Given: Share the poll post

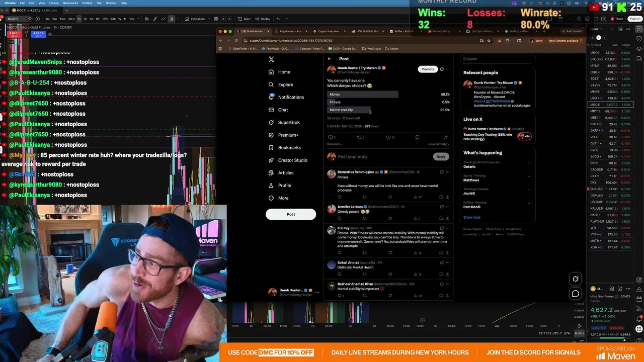Looking at the screenshot, I should [446, 137].
